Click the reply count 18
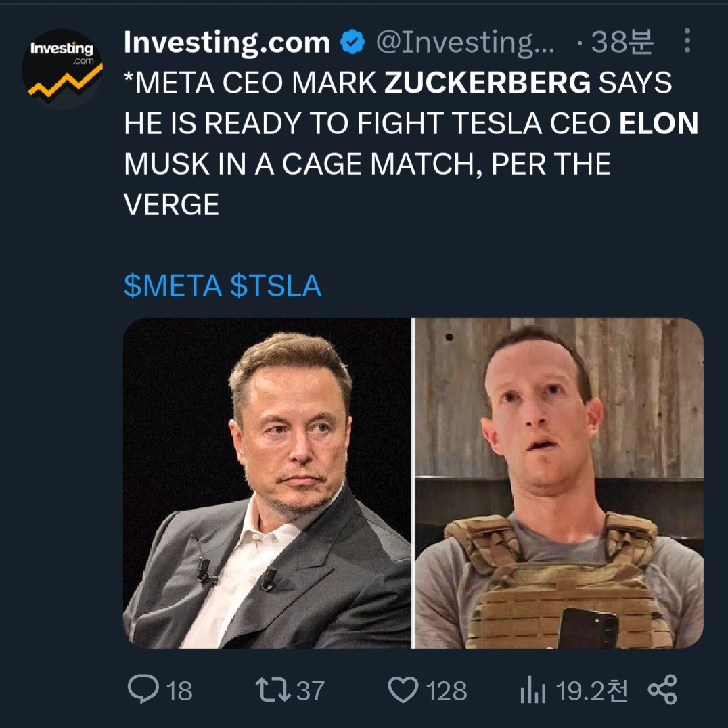728x728 pixels. click(x=179, y=691)
